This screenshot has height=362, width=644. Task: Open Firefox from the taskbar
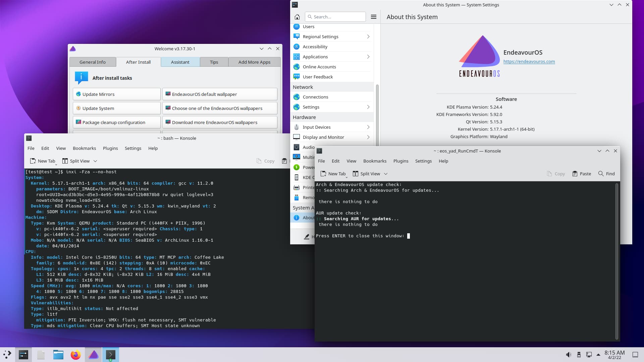[75, 355]
